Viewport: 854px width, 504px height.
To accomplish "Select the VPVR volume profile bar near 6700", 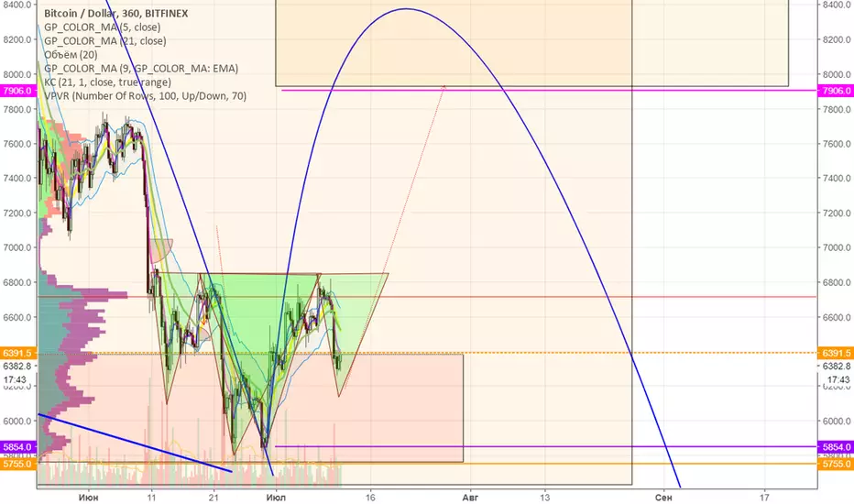I will point(82,295).
